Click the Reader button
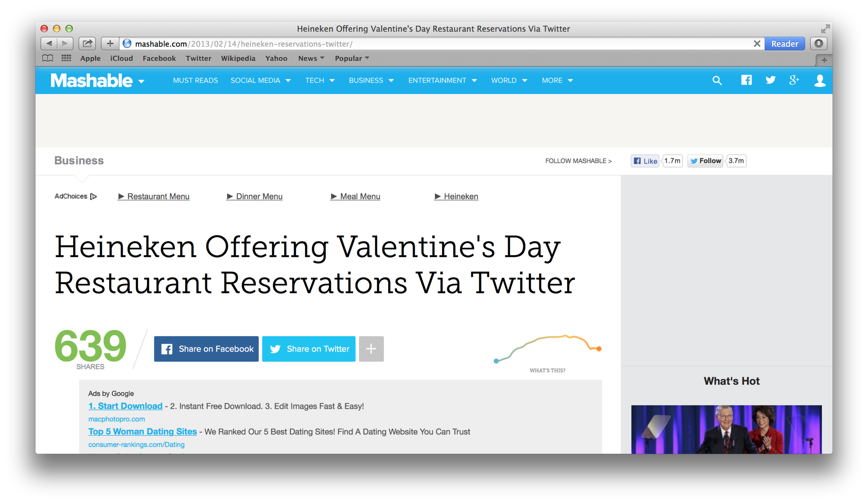The width and height of the screenshot is (868, 503). coord(784,44)
